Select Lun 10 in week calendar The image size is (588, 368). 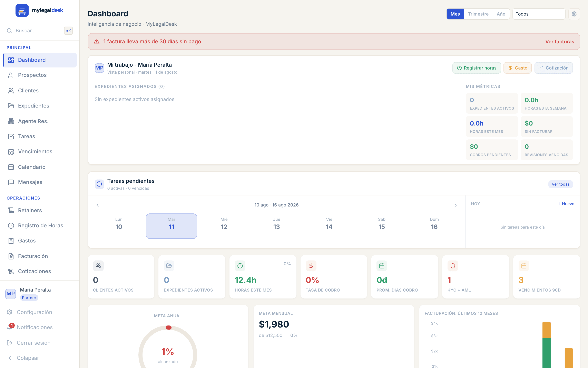point(119,226)
